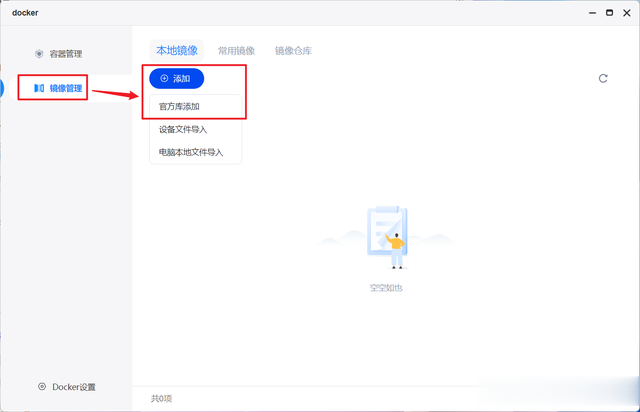Screen dimensions: 640x412
Task: Switch to the 常用镜像 tab
Action: [236, 51]
